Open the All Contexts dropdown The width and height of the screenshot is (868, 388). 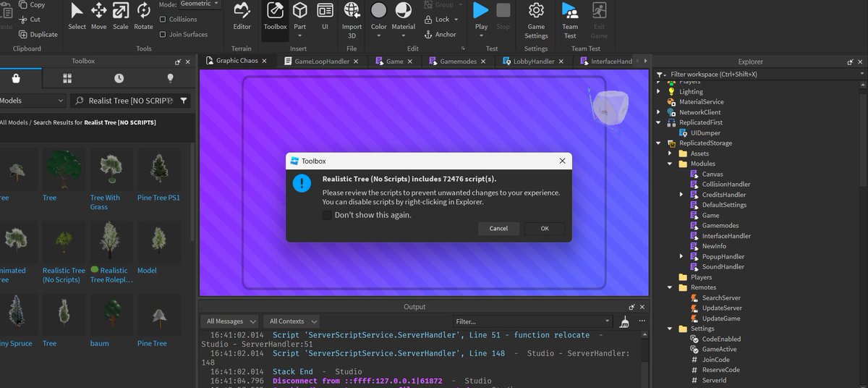pyautogui.click(x=292, y=321)
